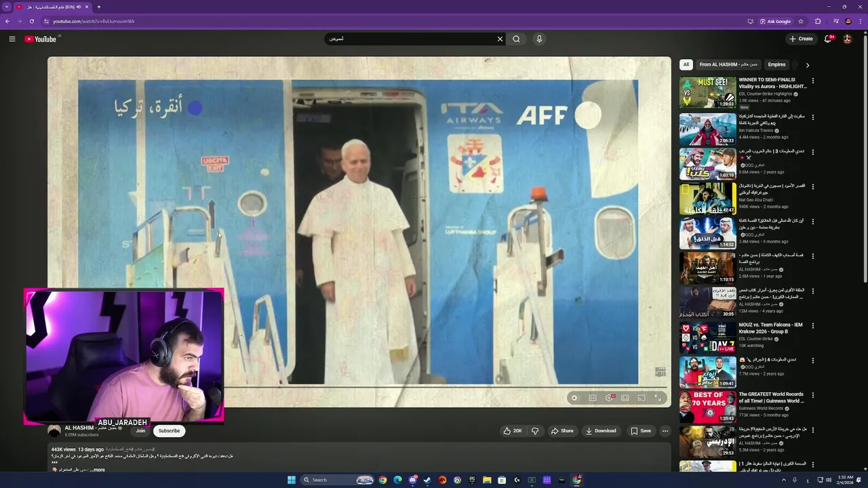Open The GREATEST World Records video title
868x488 pixels.
[771, 397]
